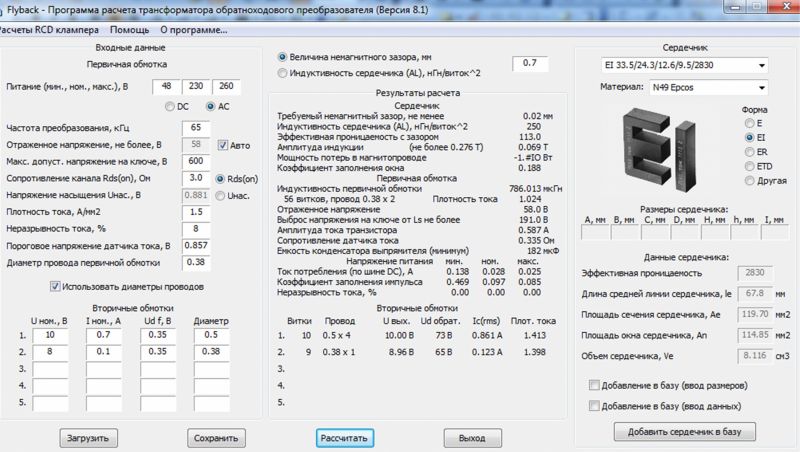Click the Площадь сечения сердечника Ae field
Image resolution: width=800 pixels, height=452 pixels.
pos(755,314)
